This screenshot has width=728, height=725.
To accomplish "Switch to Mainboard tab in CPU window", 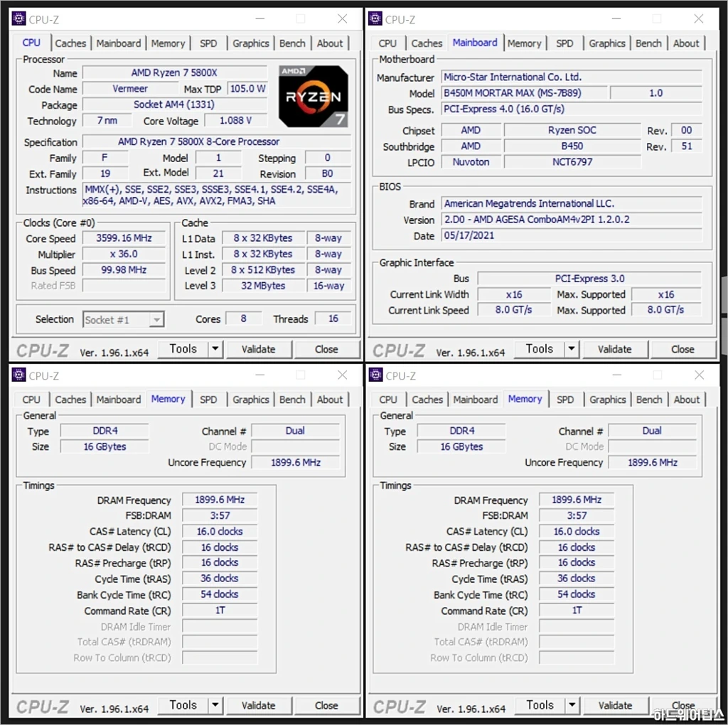I will (119, 43).
